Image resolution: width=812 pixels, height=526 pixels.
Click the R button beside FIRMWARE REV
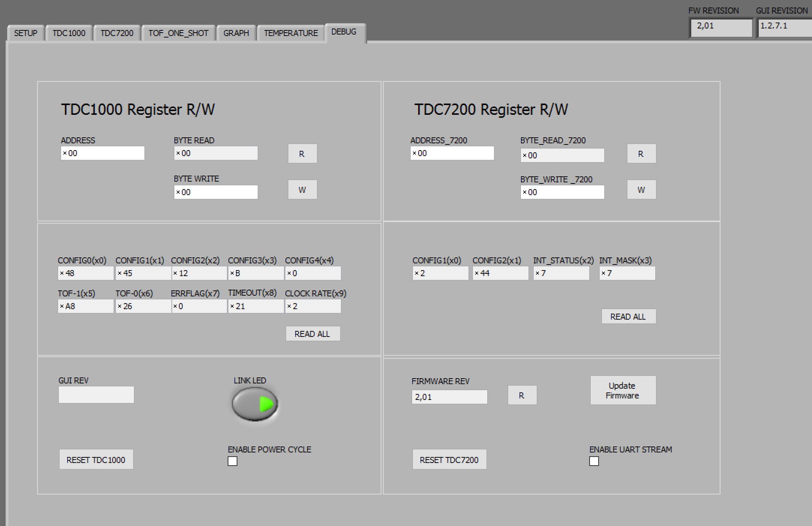point(522,395)
